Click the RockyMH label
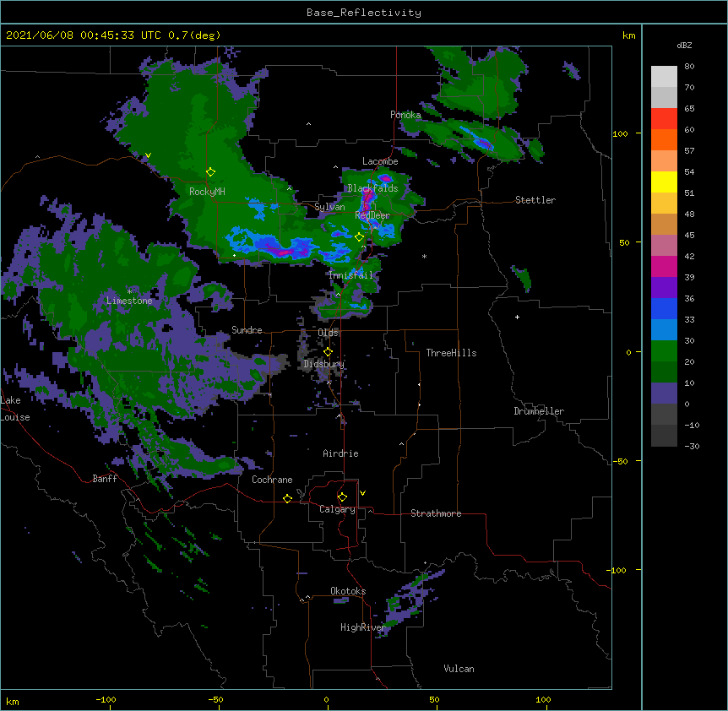Viewport: 728px width, 711px height. pyautogui.click(x=207, y=191)
